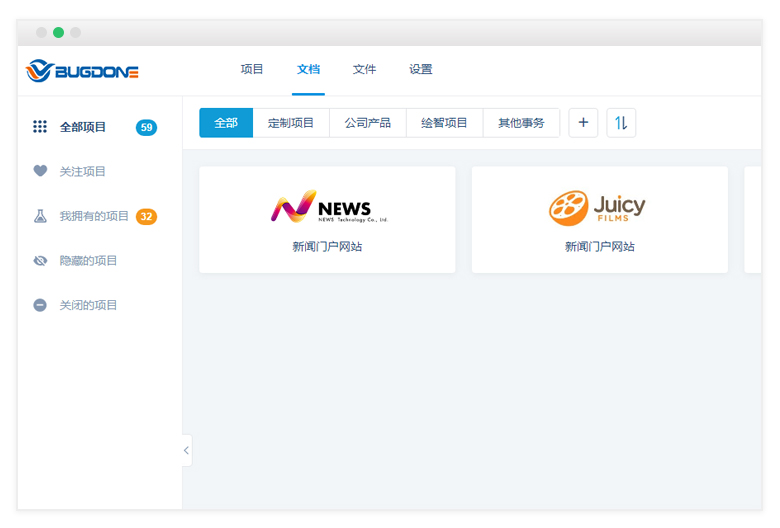Click the crossed-eye icon for 隐藏的项目
Screen dimensions: 780x528
pyautogui.click(x=40, y=261)
